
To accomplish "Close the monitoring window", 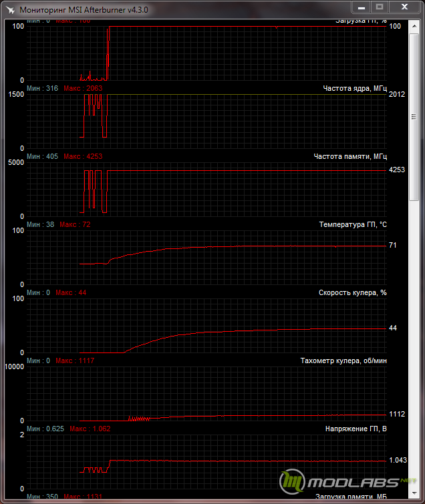I will 404,7.
